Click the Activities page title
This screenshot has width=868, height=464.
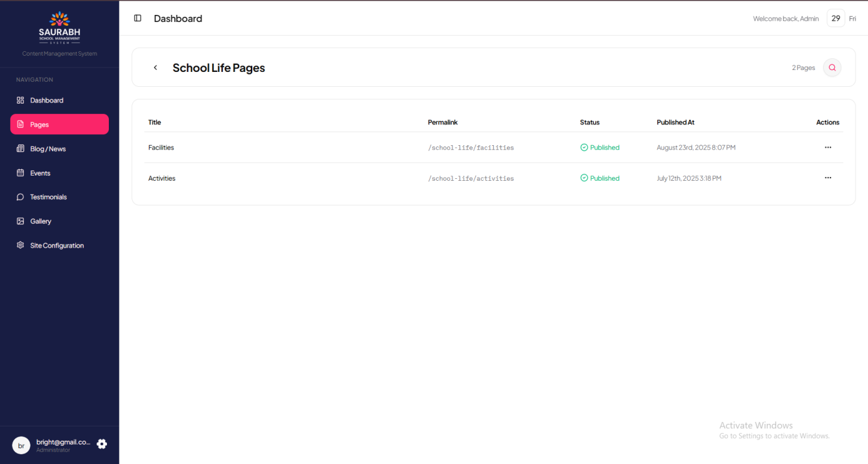162,178
